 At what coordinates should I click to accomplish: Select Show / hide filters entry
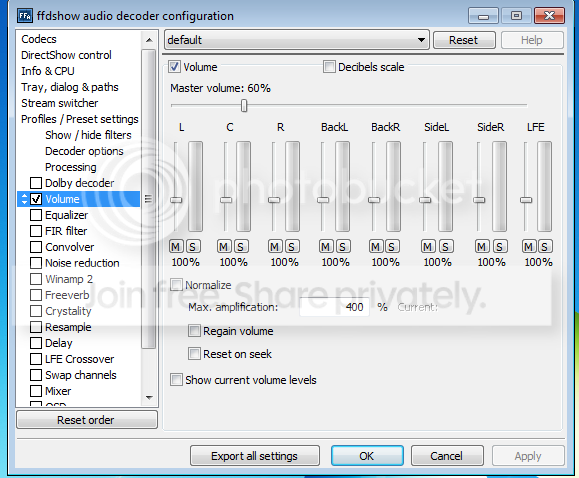click(x=88, y=135)
